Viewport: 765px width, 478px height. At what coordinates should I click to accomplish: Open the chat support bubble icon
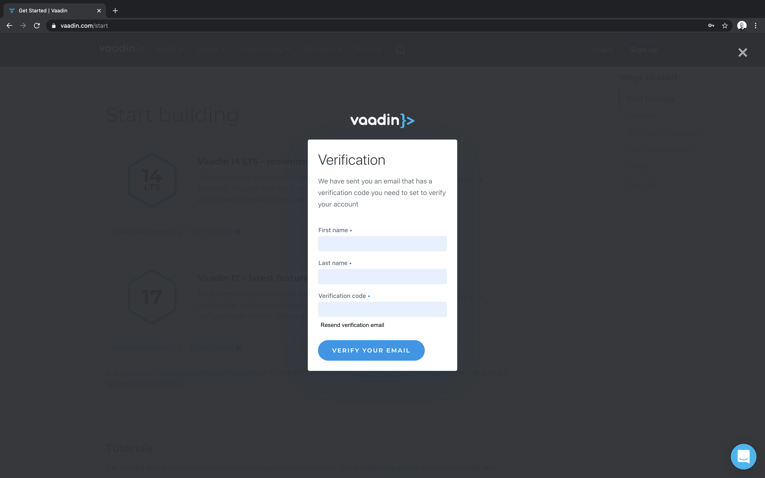[743, 456]
